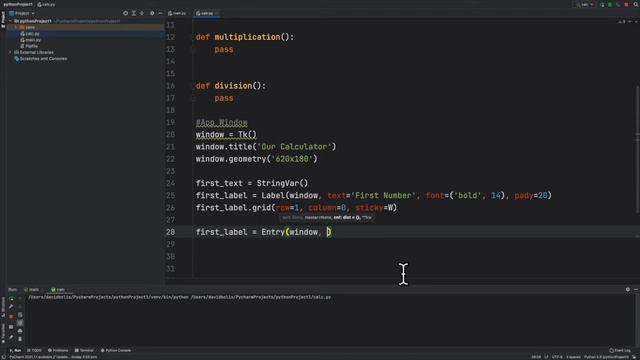Open the Terminal tool window

click(x=84, y=350)
